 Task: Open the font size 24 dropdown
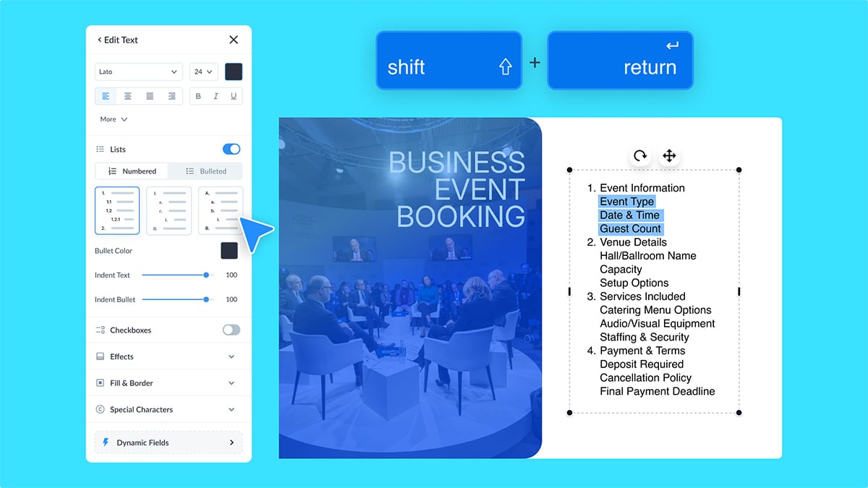203,72
